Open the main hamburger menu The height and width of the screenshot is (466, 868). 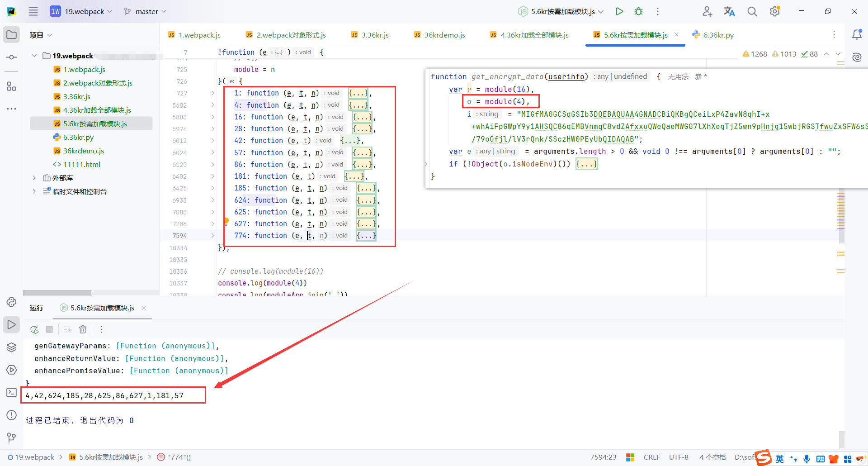pyautogui.click(x=33, y=11)
